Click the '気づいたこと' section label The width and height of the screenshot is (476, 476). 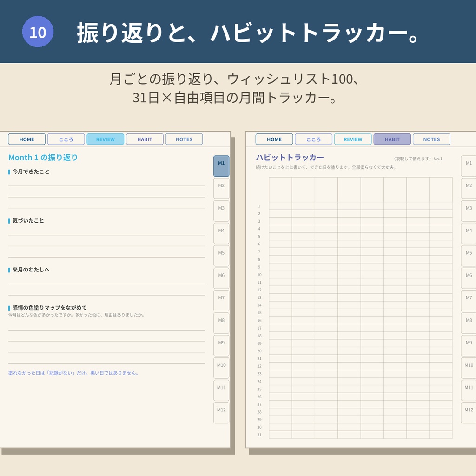[x=28, y=221]
